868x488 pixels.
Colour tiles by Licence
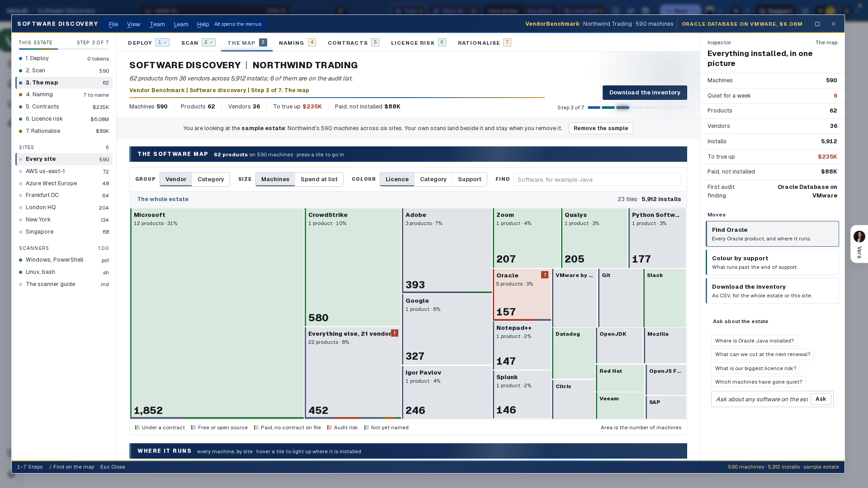(x=397, y=179)
